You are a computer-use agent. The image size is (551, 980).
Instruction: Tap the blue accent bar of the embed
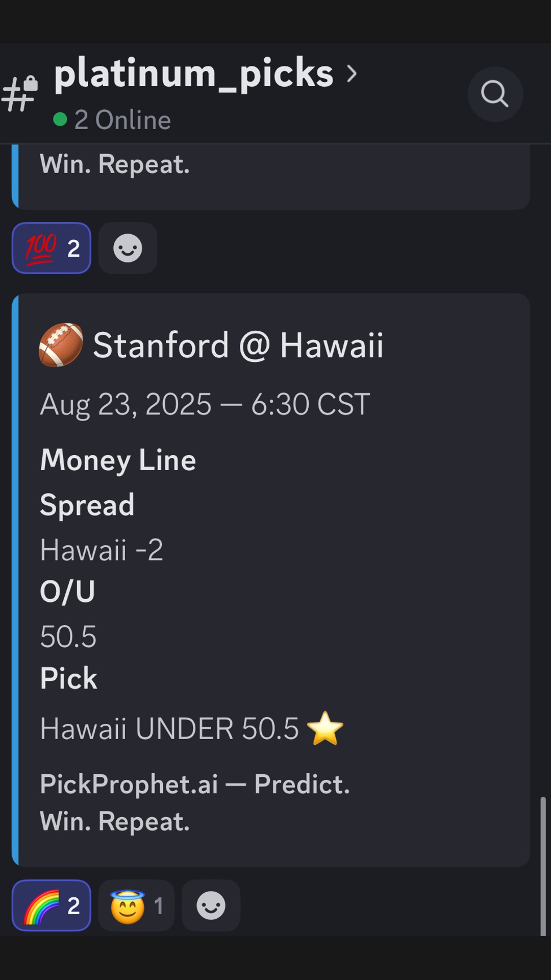pyautogui.click(x=15, y=580)
